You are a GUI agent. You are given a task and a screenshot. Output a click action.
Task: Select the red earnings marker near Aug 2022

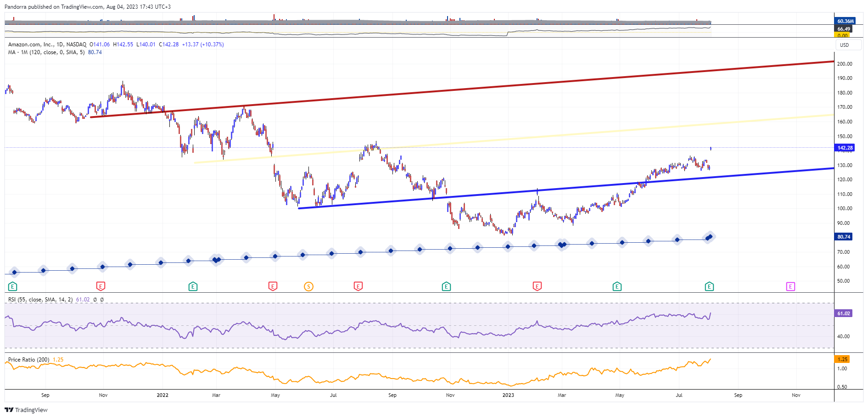coord(358,287)
